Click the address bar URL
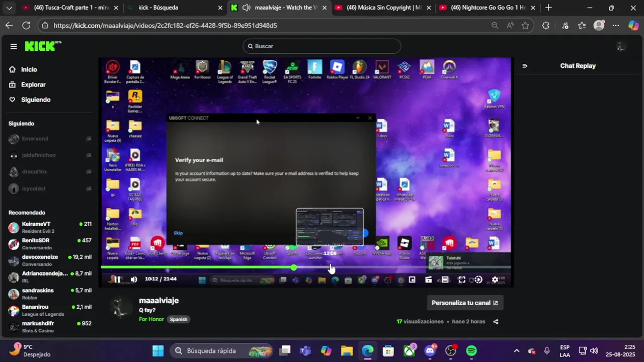 click(165, 25)
